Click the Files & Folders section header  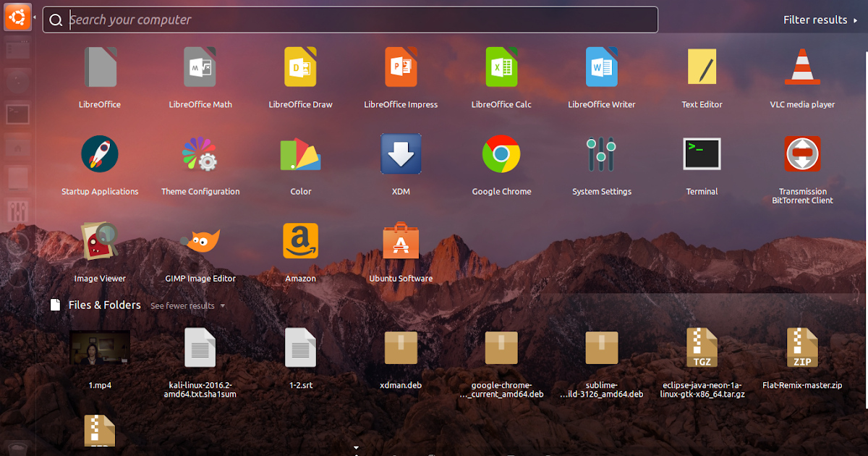tap(105, 305)
